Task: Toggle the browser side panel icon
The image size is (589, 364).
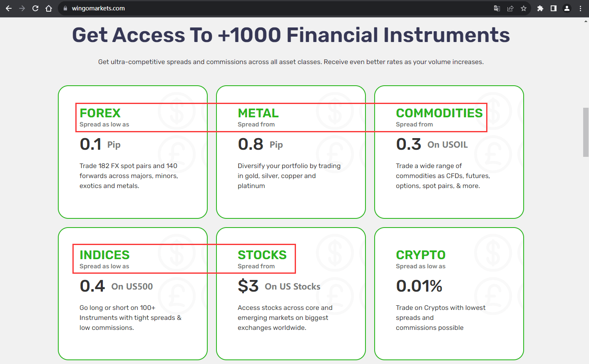Action: tap(554, 8)
